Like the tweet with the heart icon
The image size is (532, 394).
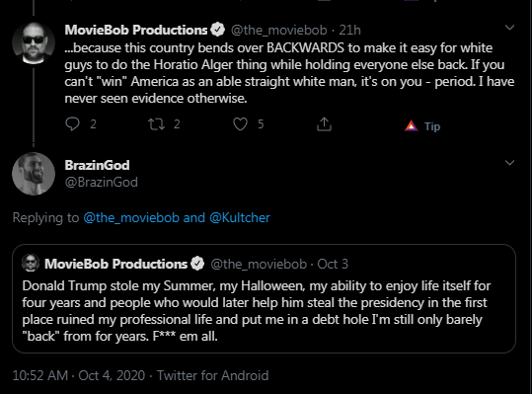pos(240,124)
